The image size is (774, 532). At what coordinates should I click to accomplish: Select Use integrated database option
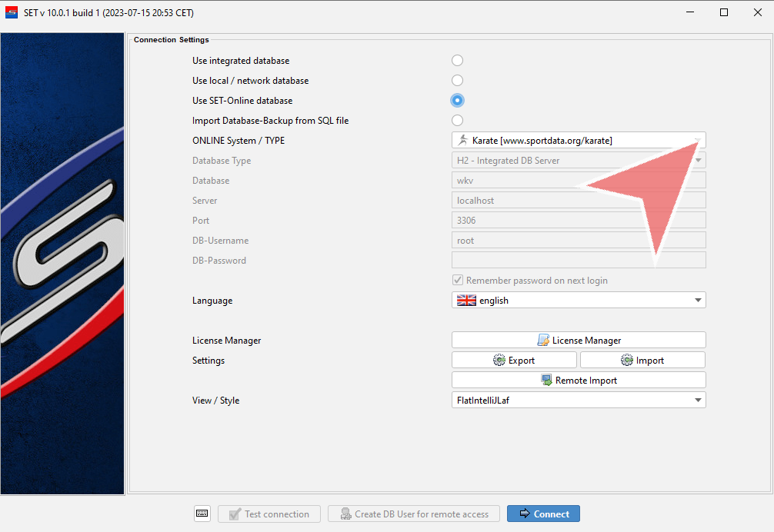point(457,61)
